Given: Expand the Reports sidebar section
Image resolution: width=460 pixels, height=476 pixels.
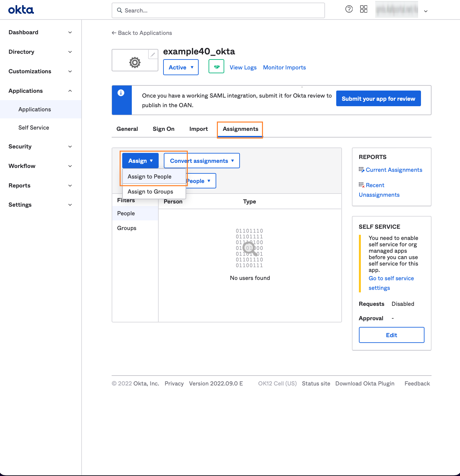Looking at the screenshot, I should tap(40, 186).
